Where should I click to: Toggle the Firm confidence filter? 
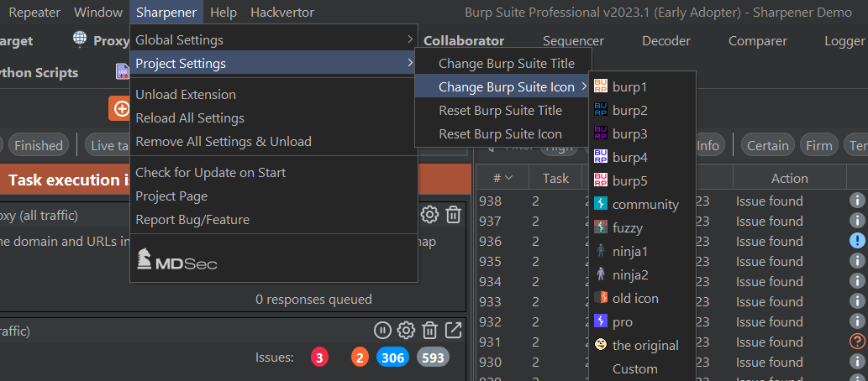click(818, 145)
